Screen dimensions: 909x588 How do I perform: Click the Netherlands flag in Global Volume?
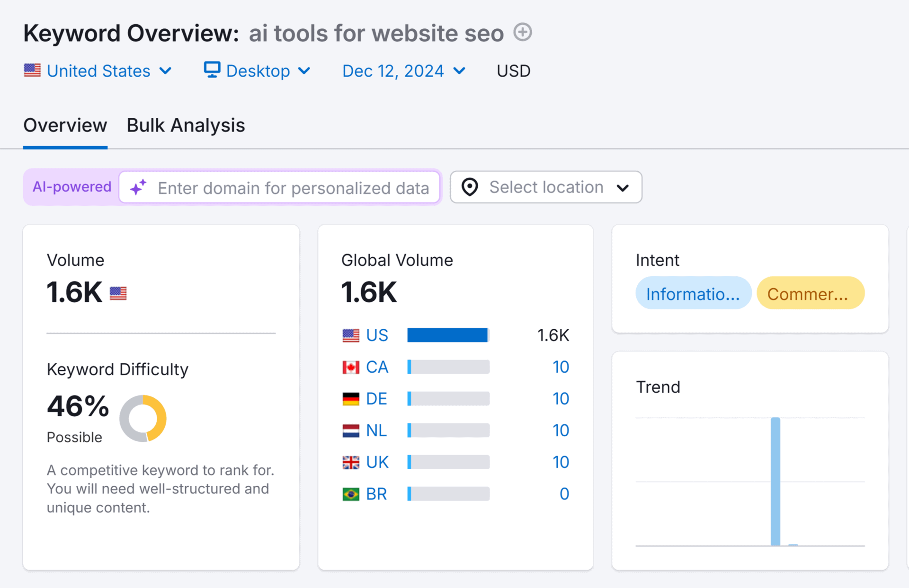pyautogui.click(x=351, y=430)
